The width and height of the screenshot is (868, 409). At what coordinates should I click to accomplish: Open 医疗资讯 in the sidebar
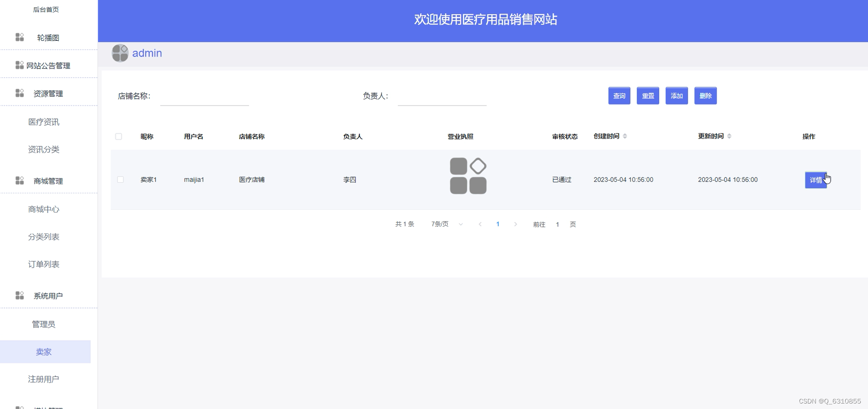pos(44,122)
